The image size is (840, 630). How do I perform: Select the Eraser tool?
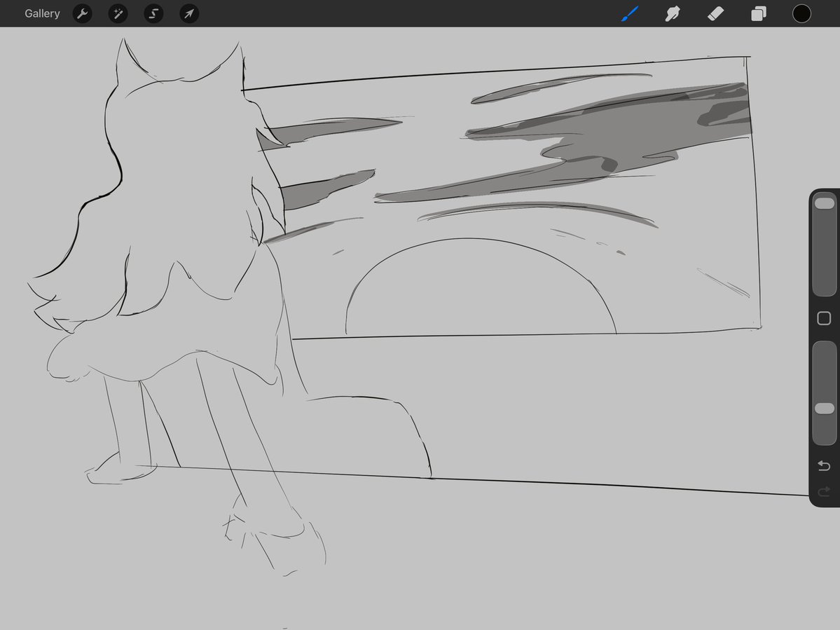[x=716, y=13]
